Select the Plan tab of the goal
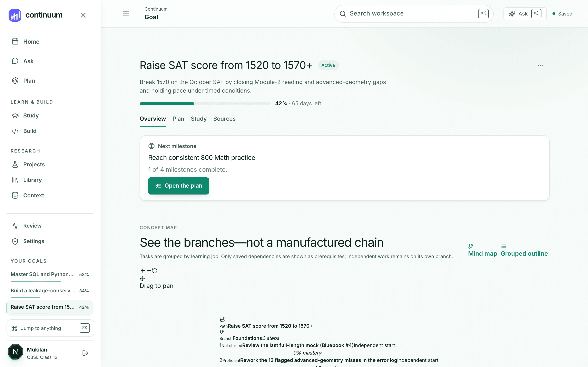Screen dimensions: 588x367 click(x=178, y=119)
